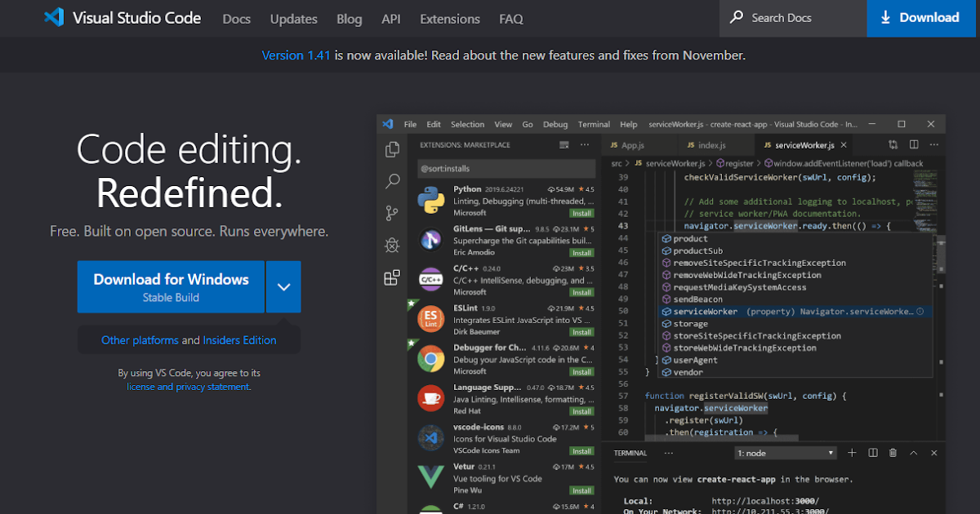Click the Language Support Java extension icon

pos(430,398)
